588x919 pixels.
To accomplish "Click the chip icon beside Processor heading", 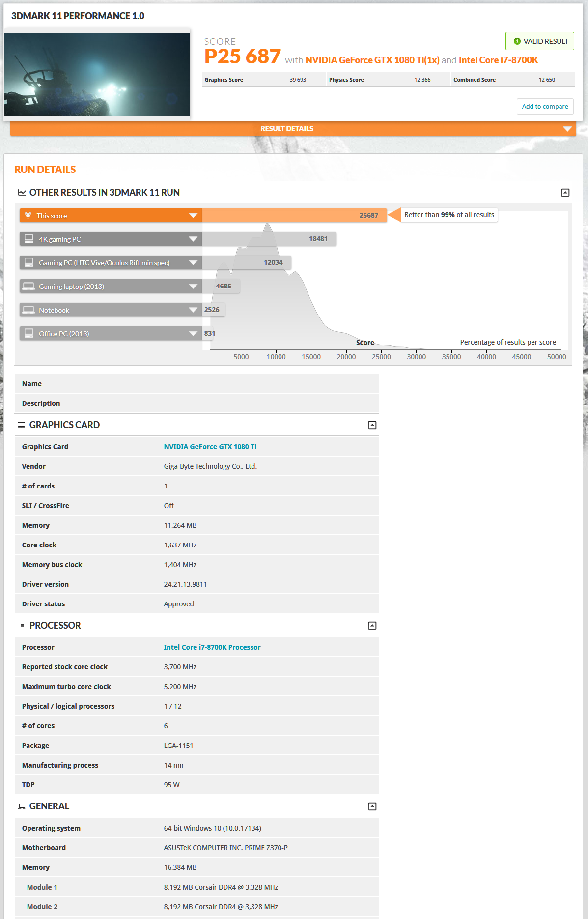I will pos(22,625).
